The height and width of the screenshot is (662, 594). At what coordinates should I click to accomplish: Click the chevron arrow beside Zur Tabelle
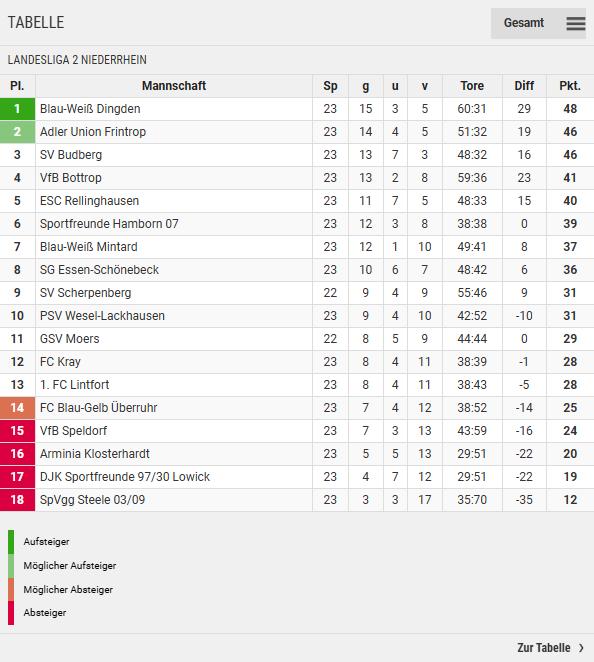582,648
